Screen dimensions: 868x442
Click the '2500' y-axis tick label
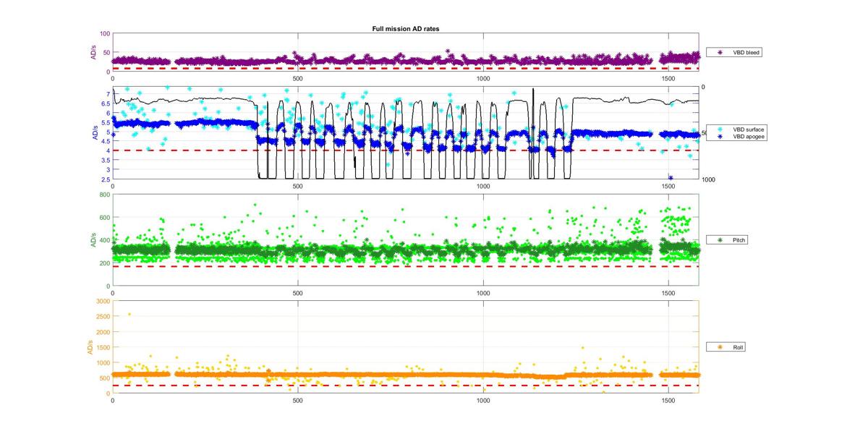[103, 316]
